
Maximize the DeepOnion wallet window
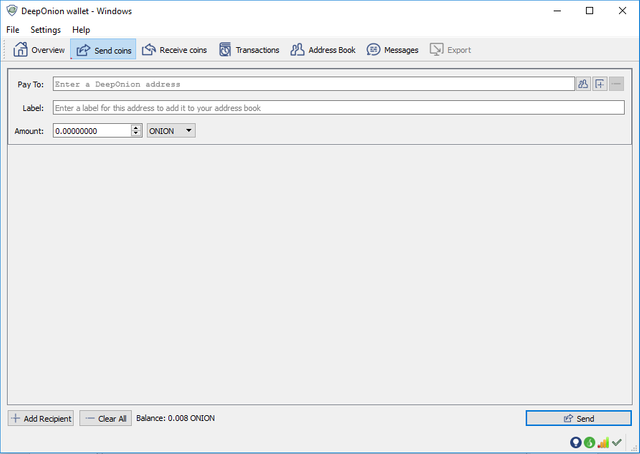tap(589, 11)
